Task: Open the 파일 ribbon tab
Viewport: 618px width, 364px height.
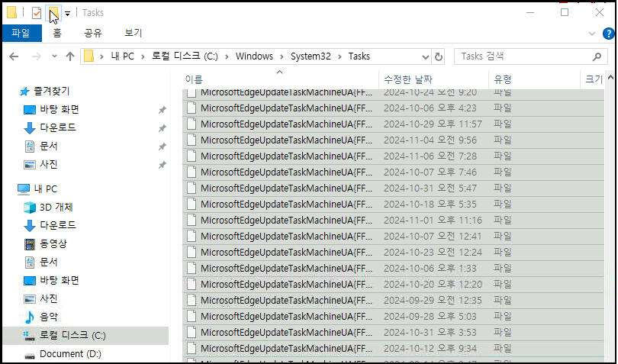Action: [x=21, y=33]
